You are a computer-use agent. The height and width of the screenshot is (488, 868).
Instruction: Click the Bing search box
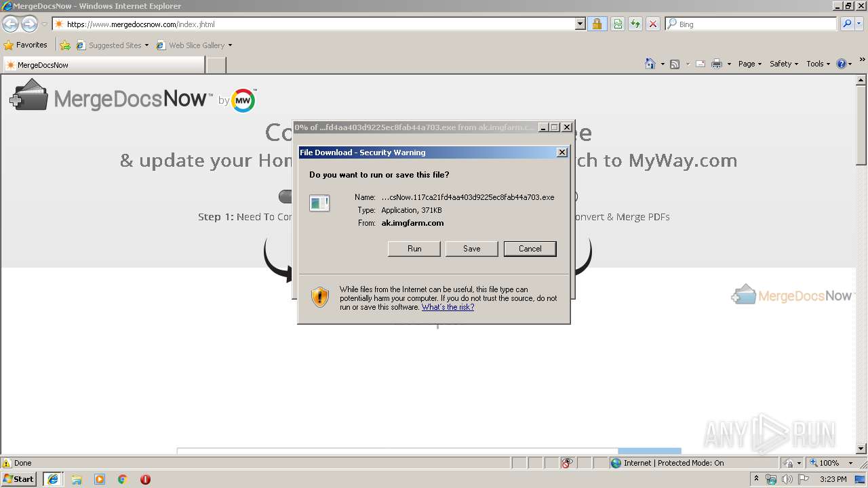pos(751,24)
